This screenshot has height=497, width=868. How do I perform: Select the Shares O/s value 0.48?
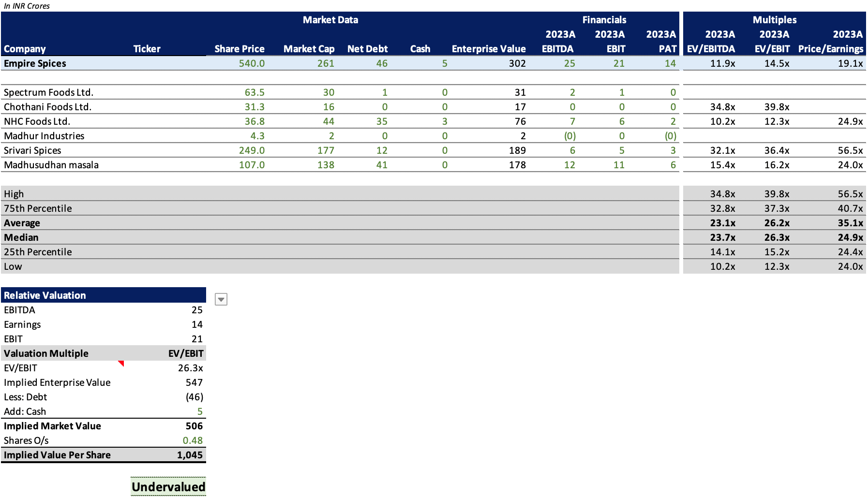[193, 440]
